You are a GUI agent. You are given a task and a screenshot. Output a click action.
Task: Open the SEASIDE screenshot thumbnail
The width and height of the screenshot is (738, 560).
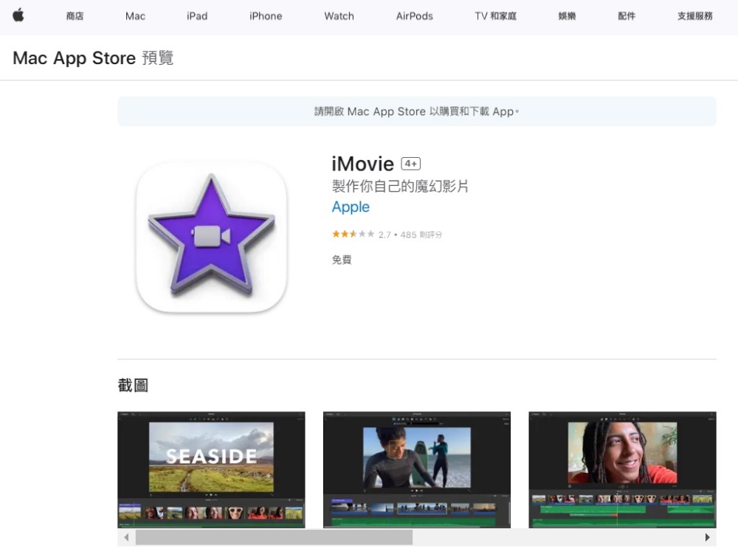211,469
